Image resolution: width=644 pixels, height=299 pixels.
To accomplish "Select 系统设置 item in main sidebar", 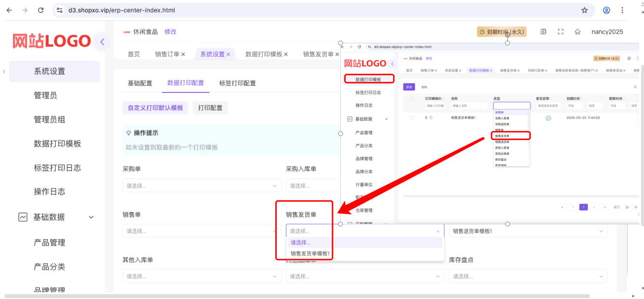I will [54, 71].
